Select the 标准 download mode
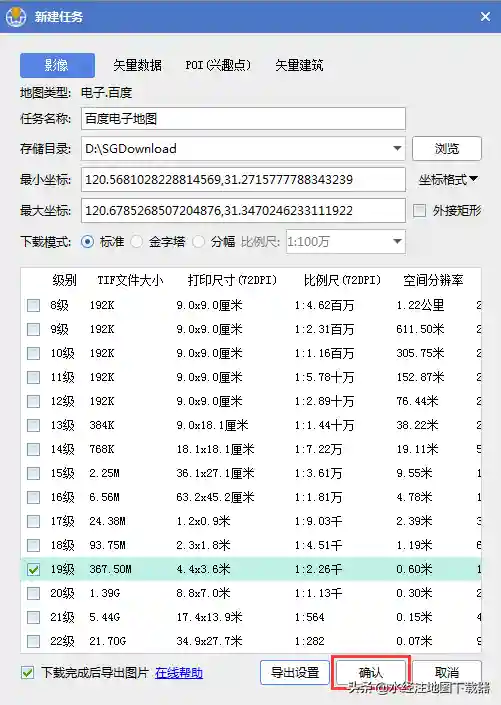Image resolution: width=501 pixels, height=705 pixels. point(87,242)
